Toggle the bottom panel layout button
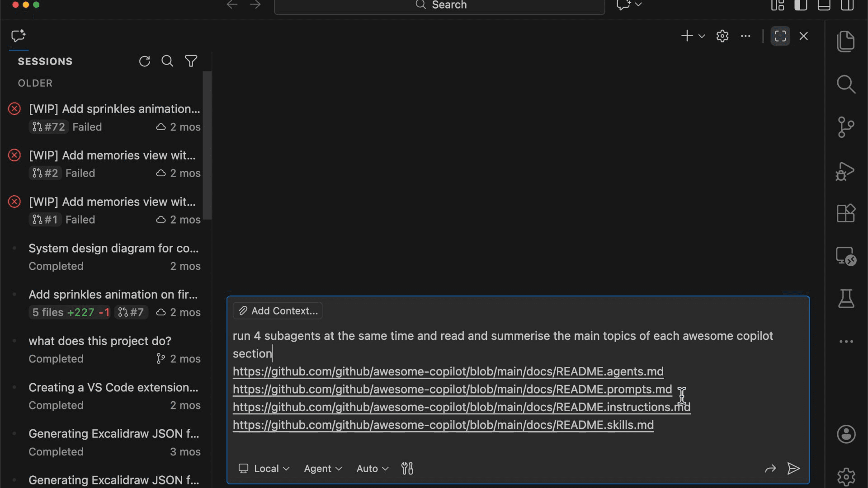The height and width of the screenshot is (488, 868). click(824, 5)
